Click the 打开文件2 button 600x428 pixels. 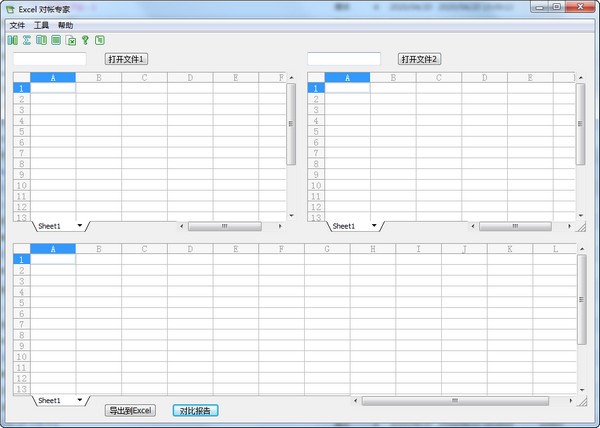click(x=420, y=59)
